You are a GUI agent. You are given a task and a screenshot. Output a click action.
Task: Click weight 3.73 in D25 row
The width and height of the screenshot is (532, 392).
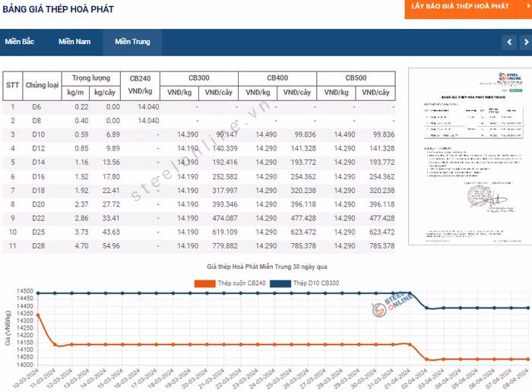pyautogui.click(x=81, y=232)
